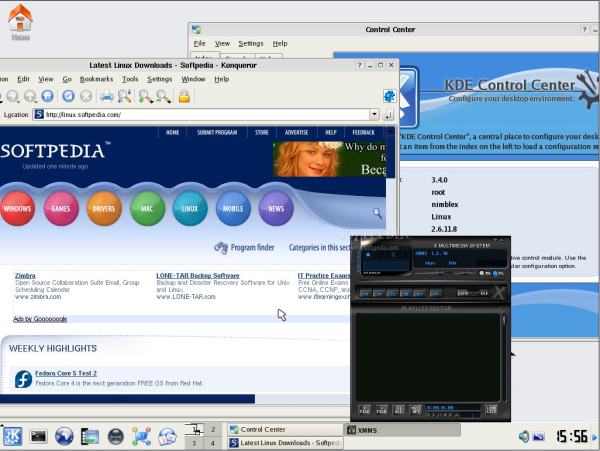Click the XMMS playlist scrollbar
600x451 pixels.
coord(504,356)
